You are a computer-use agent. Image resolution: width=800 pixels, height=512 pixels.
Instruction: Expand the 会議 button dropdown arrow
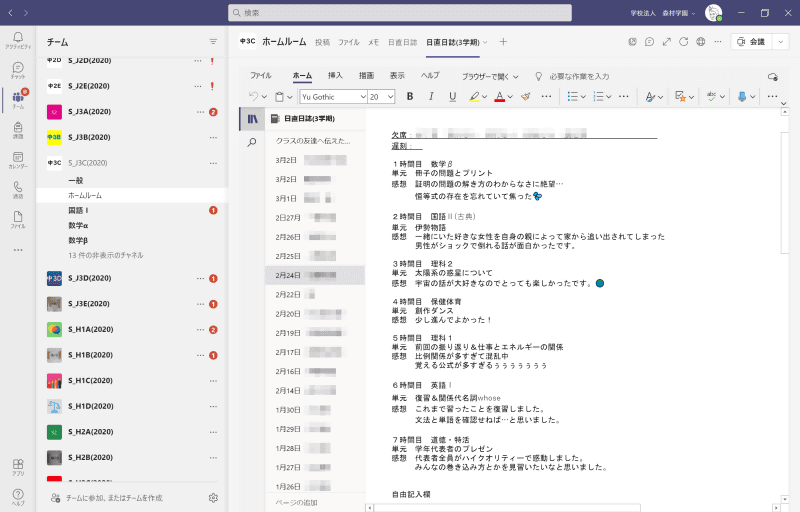point(781,42)
